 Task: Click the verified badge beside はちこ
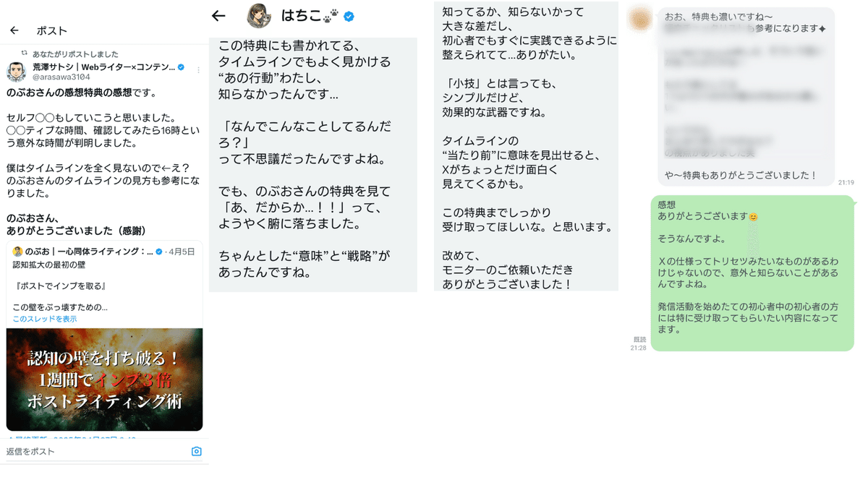[349, 16]
